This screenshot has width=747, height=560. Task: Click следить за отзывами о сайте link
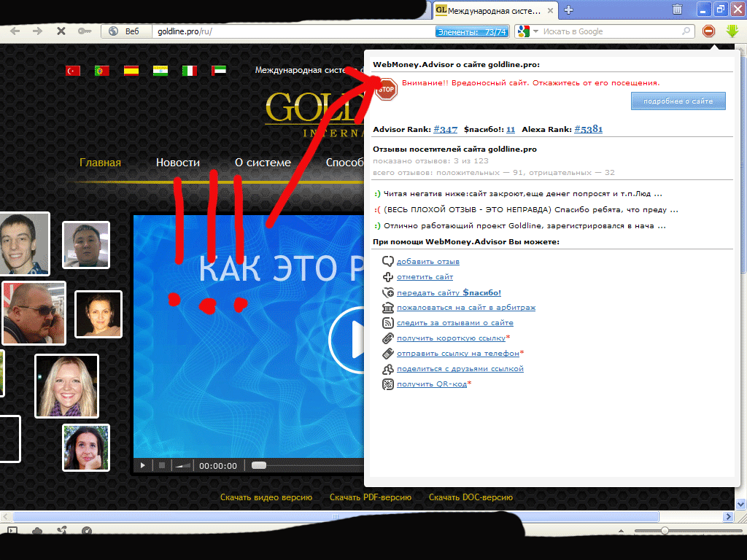pos(455,323)
